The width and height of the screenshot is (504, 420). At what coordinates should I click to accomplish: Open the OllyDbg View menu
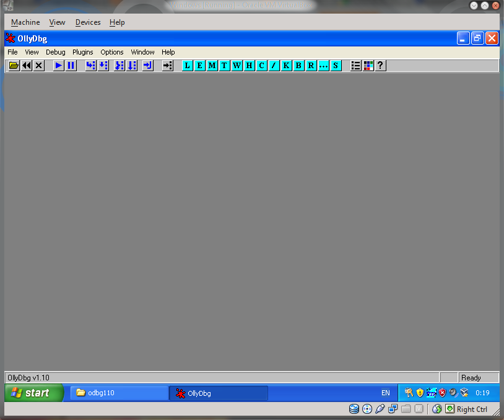(x=32, y=52)
